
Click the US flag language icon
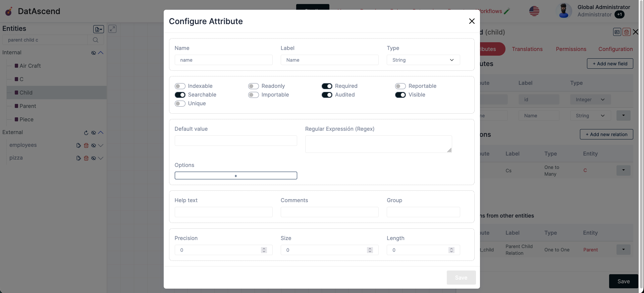click(x=534, y=11)
